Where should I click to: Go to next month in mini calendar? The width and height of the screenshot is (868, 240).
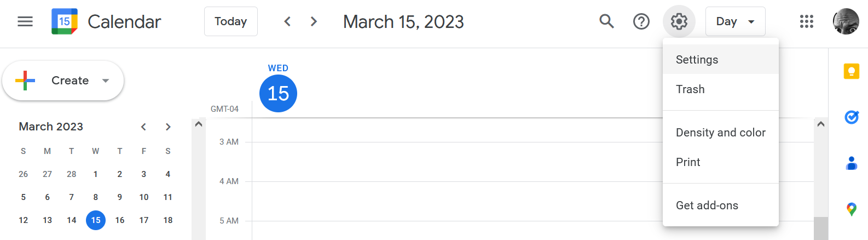click(x=168, y=127)
